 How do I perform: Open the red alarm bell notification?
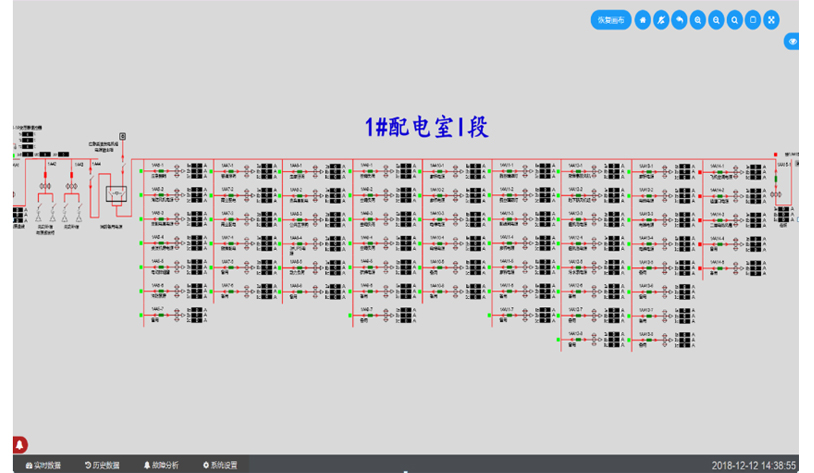(20, 445)
